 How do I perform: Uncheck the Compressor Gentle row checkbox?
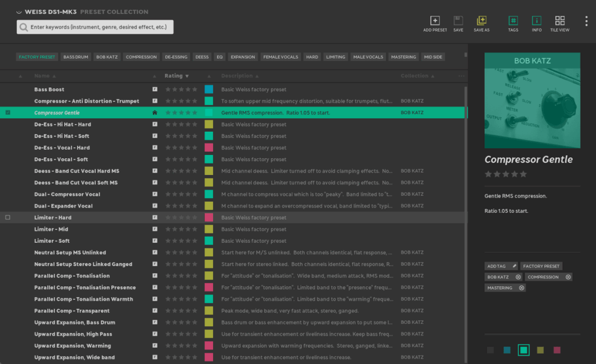(8, 112)
